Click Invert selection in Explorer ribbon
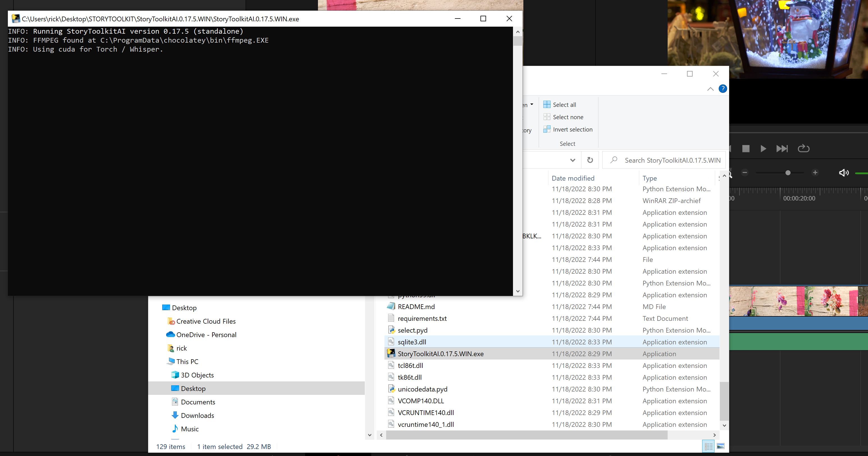 [568, 129]
